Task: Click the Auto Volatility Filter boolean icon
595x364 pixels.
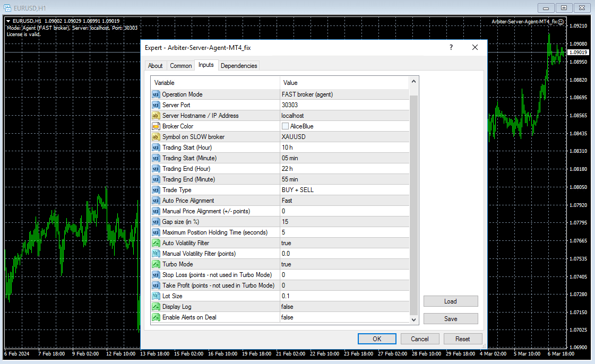Action: [156, 243]
